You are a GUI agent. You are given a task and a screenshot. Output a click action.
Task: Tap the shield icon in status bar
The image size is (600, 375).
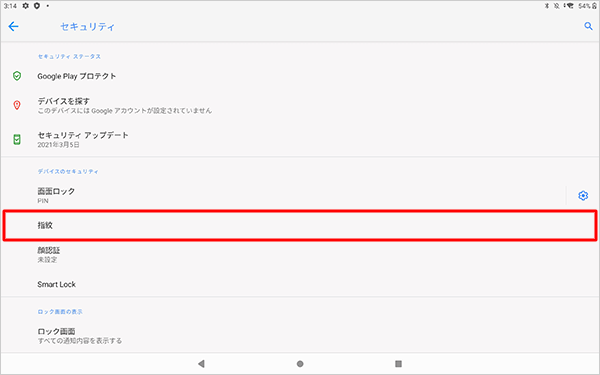tap(37, 6)
